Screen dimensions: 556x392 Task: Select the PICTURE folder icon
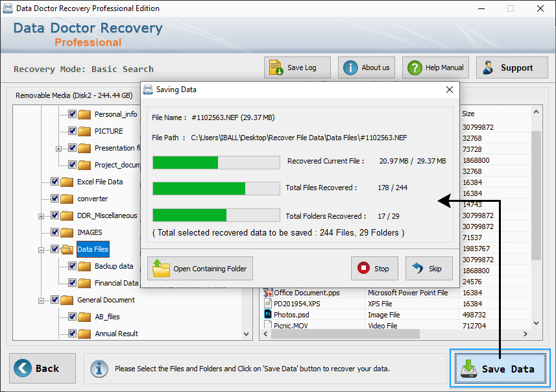[84, 131]
